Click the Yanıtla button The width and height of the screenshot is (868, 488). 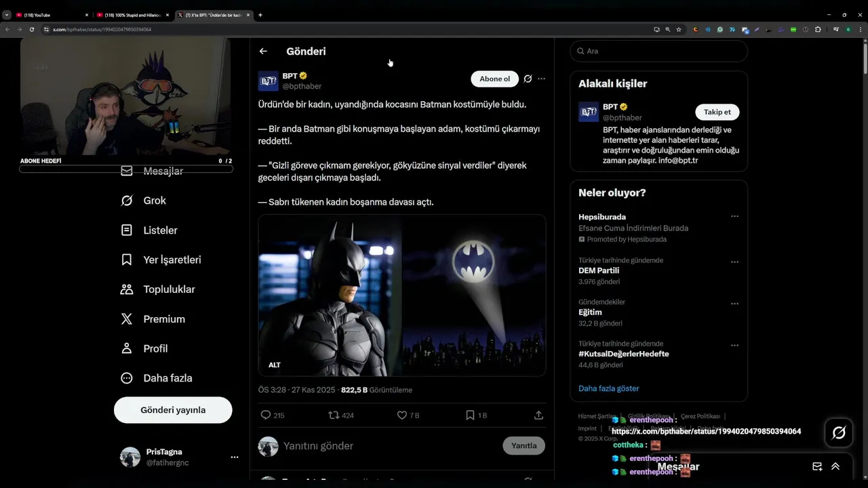point(524,445)
